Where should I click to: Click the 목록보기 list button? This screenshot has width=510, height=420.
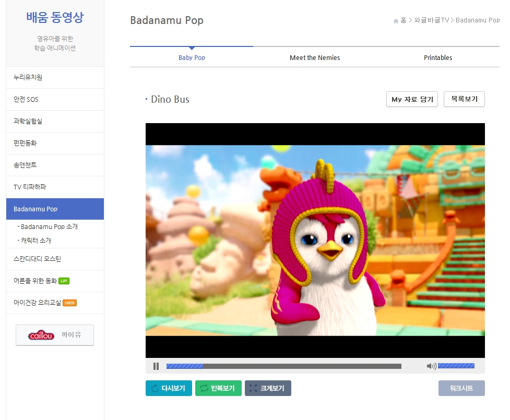464,99
